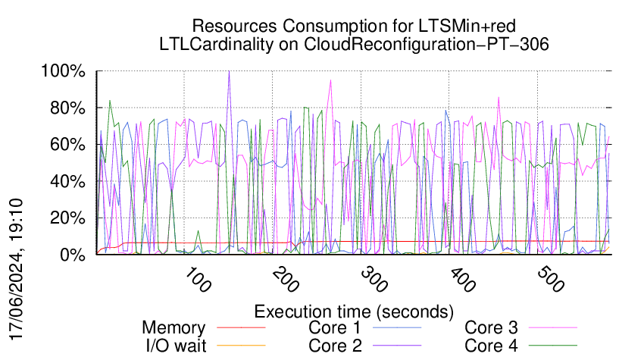Image resolution: width=644 pixels, height=360 pixels.
Task: Click the green Core 4 legend line sample
Action: pos(553,346)
